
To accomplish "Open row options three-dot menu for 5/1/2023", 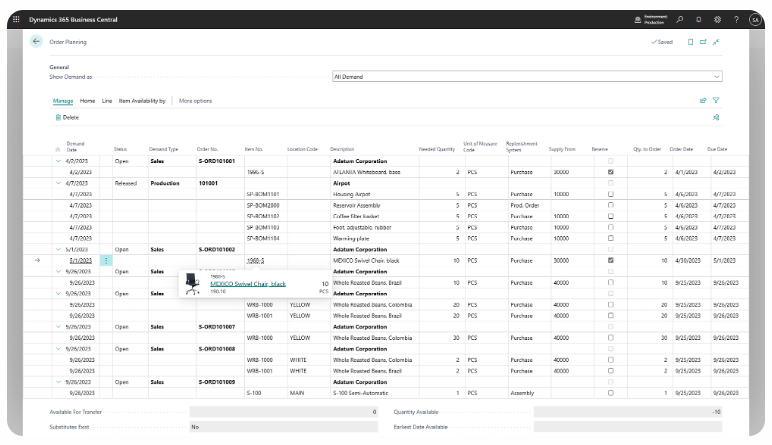I will click(106, 260).
